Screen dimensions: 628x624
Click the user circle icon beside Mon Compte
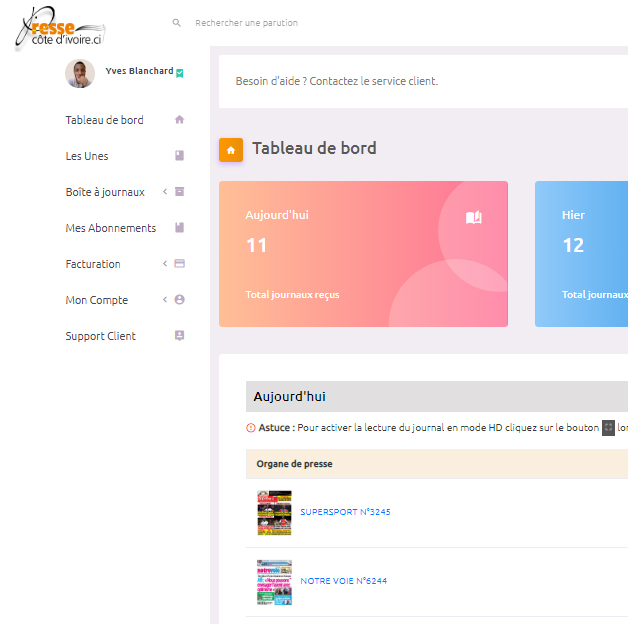pyautogui.click(x=180, y=300)
